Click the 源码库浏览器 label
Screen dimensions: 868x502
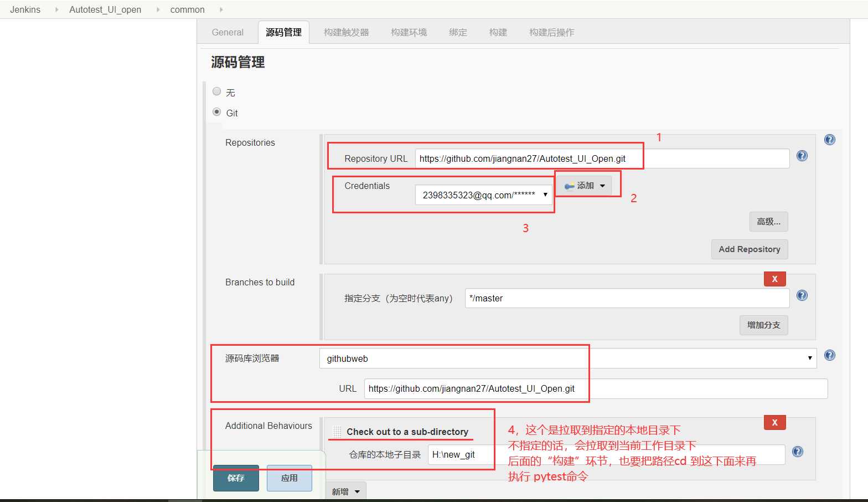point(252,358)
